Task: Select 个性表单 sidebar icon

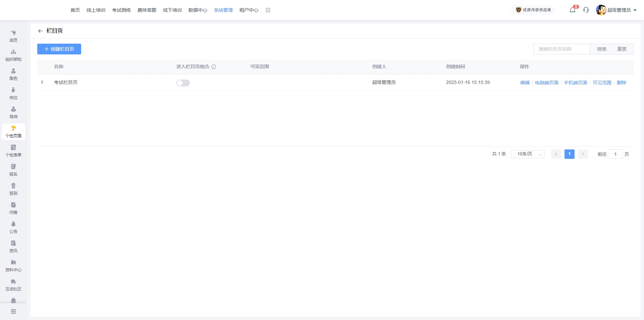Action: (13, 150)
